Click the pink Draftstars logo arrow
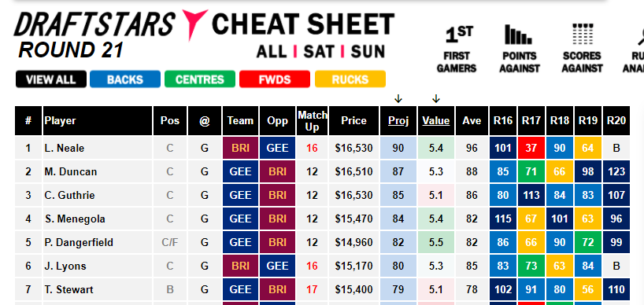 pyautogui.click(x=194, y=25)
